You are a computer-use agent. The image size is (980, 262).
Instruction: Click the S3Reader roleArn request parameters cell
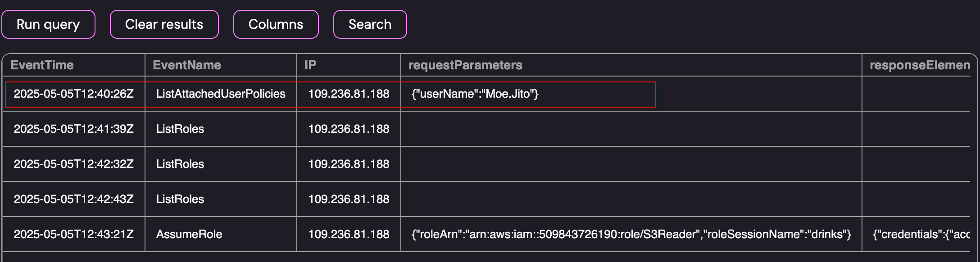[x=631, y=234]
